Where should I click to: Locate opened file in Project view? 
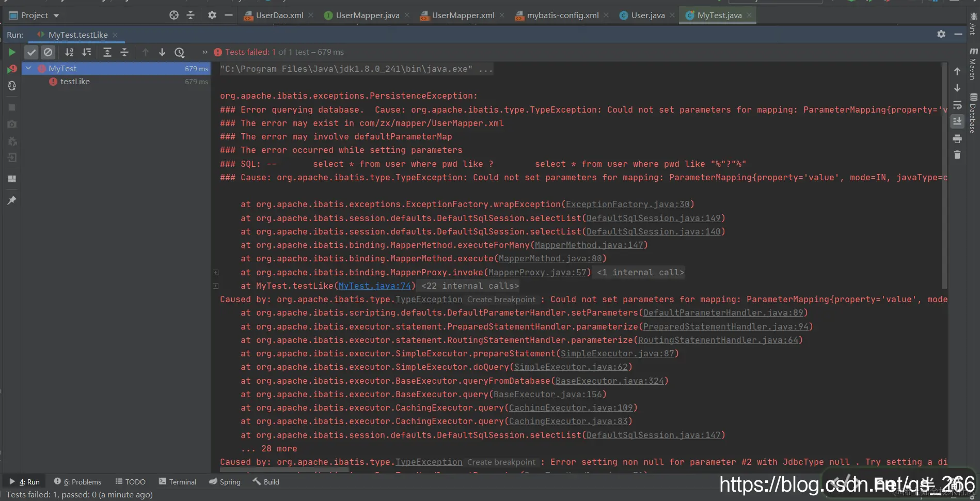point(174,15)
